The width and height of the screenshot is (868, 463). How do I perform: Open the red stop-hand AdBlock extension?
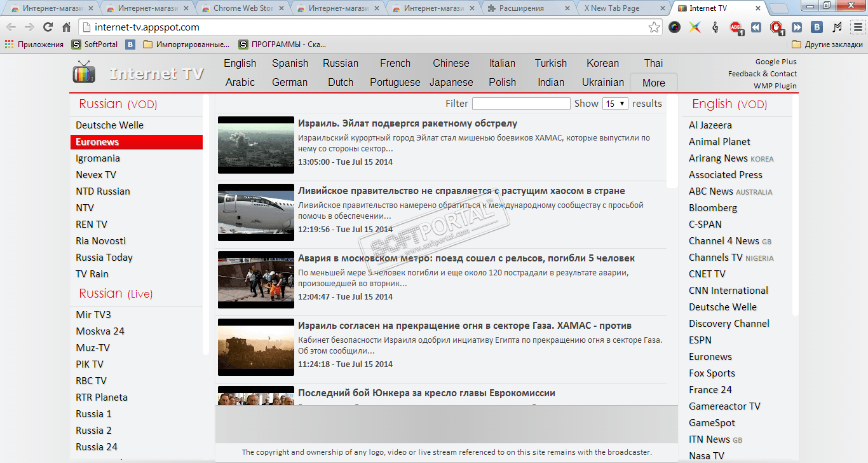[776, 27]
